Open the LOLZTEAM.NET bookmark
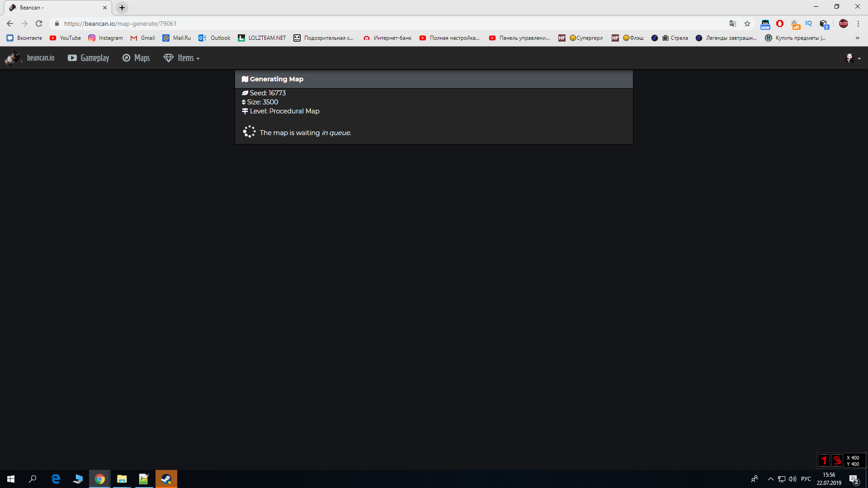The width and height of the screenshot is (868, 488). pyautogui.click(x=262, y=38)
